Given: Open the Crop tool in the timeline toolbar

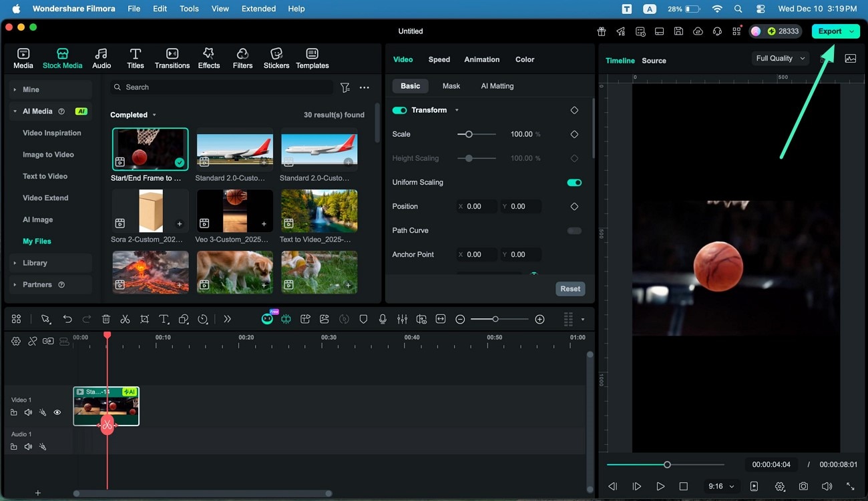Looking at the screenshot, I should (x=144, y=319).
